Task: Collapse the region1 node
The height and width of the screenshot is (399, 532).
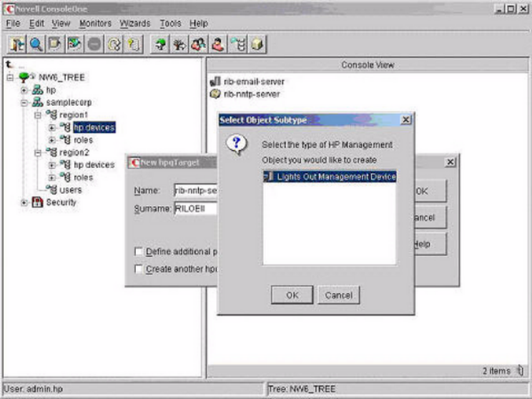Action: (38, 115)
